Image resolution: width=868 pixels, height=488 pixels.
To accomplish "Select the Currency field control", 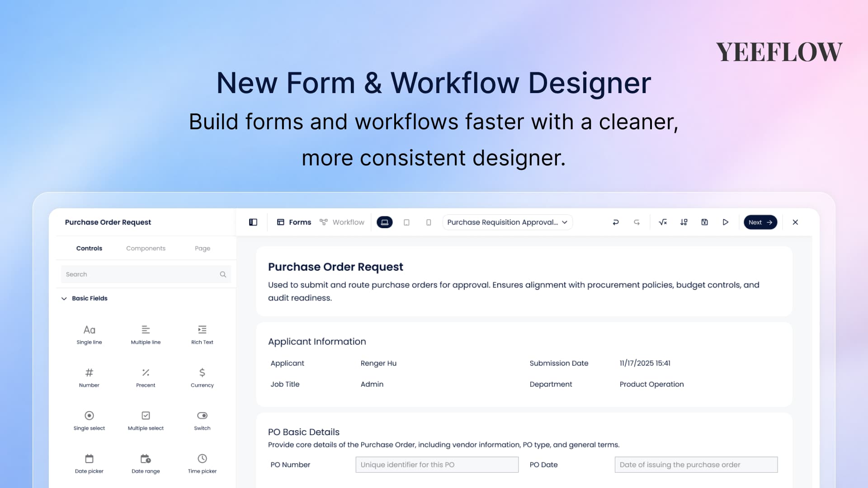I will pos(202,377).
